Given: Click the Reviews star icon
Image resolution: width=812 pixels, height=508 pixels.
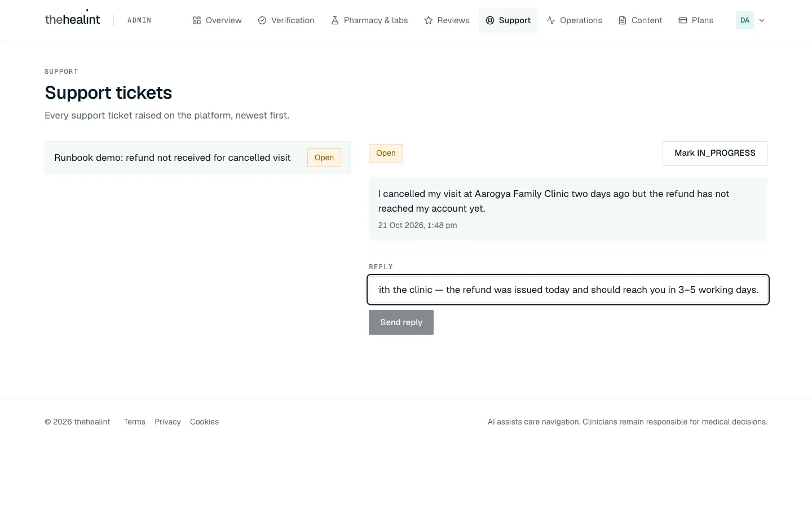Looking at the screenshot, I should tap(429, 20).
